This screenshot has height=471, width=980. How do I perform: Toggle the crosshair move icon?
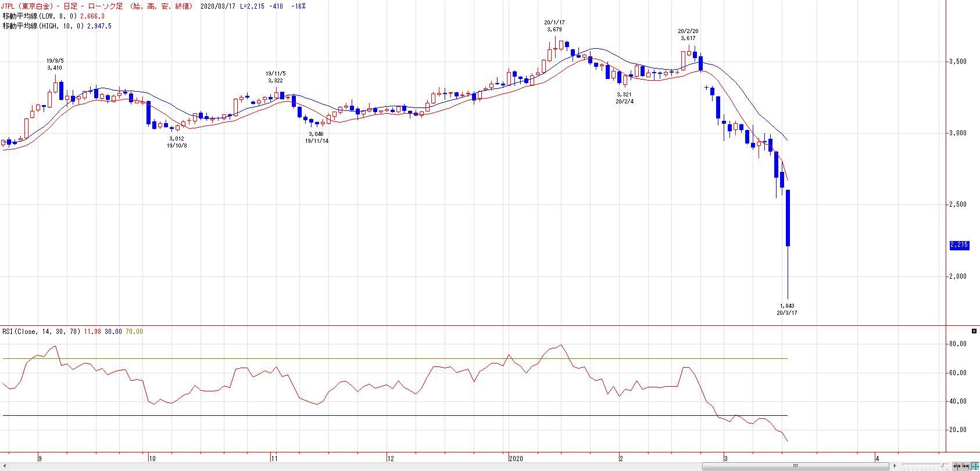click(x=975, y=466)
